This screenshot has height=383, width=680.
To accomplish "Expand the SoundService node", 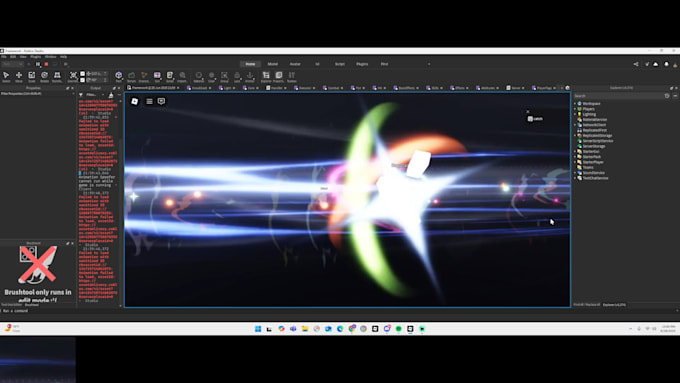I will [x=575, y=173].
